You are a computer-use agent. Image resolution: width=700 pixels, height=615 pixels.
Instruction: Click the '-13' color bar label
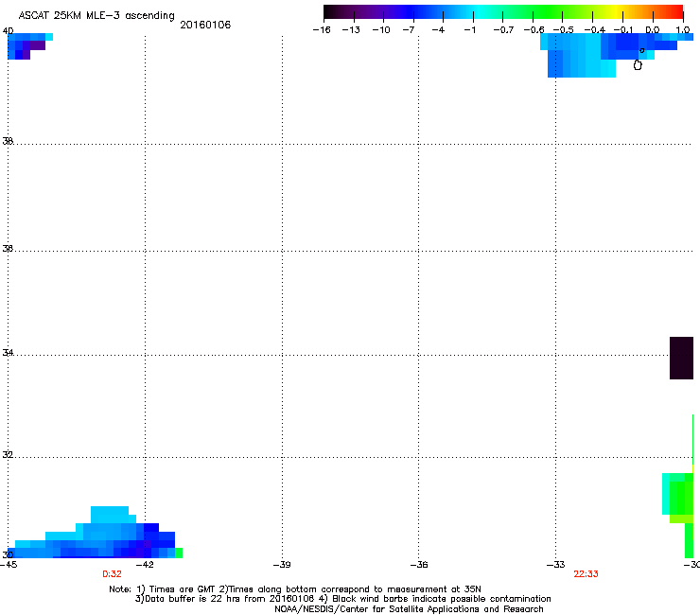pos(351,30)
